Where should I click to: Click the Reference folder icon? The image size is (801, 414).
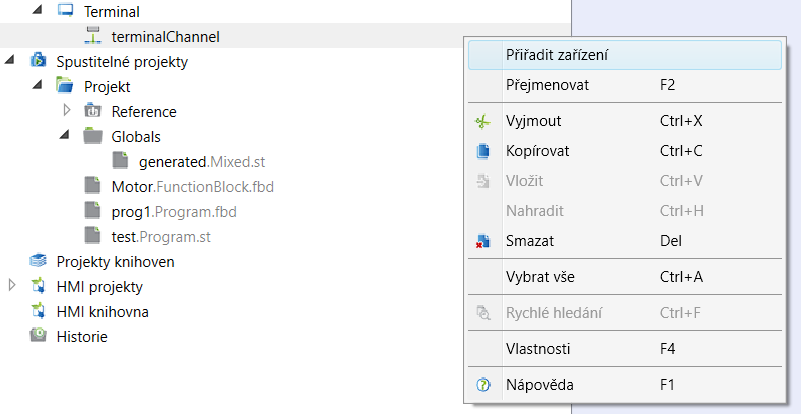tap(93, 111)
